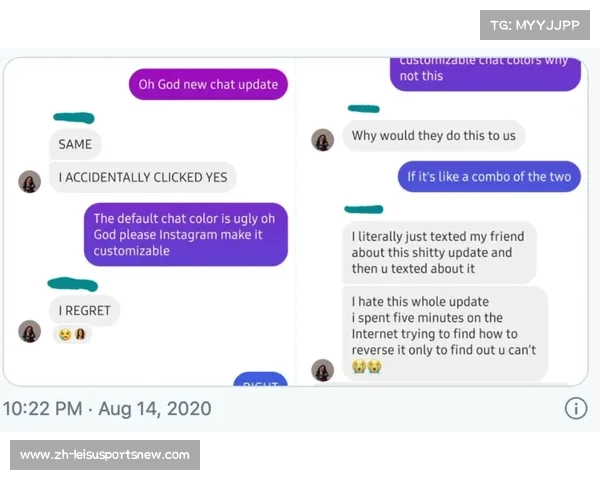Click the avatar beside the crying emojis message
The height and width of the screenshot is (480, 600).
322,370
